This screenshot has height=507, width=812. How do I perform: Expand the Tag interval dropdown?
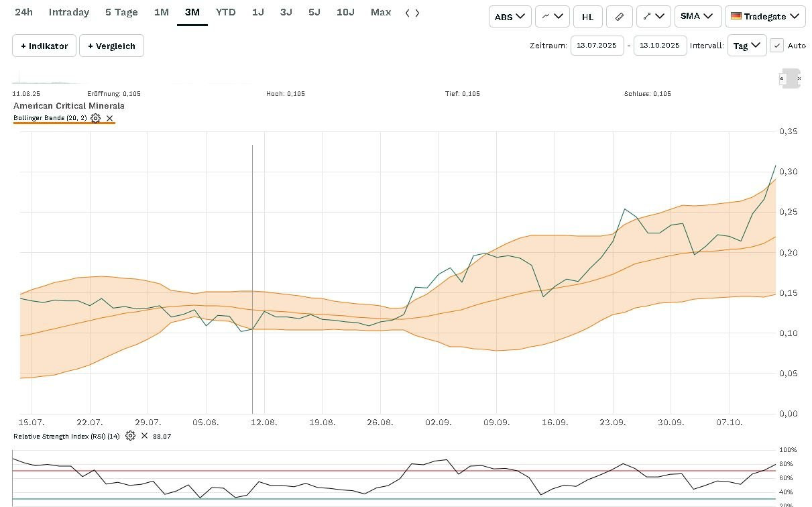click(747, 46)
